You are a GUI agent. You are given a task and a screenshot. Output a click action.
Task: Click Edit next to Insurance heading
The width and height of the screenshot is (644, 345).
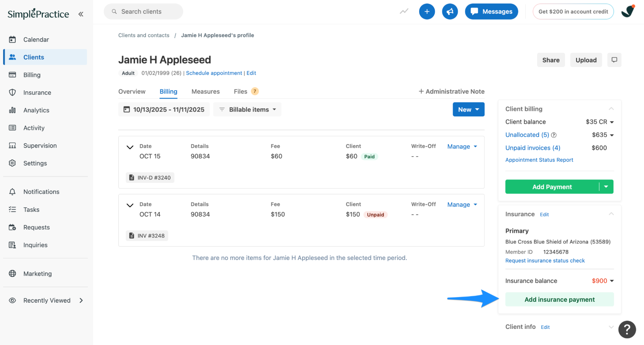[544, 215]
